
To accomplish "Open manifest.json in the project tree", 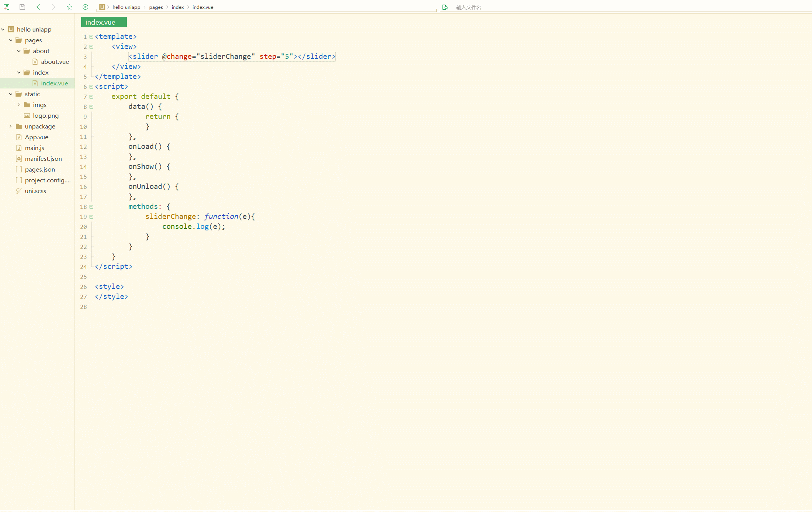I will (43, 158).
